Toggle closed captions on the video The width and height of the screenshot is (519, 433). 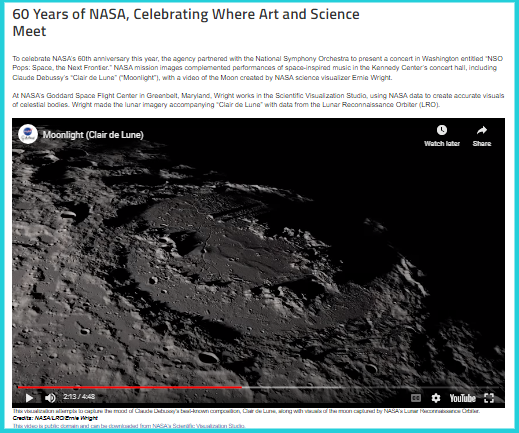coord(416,398)
